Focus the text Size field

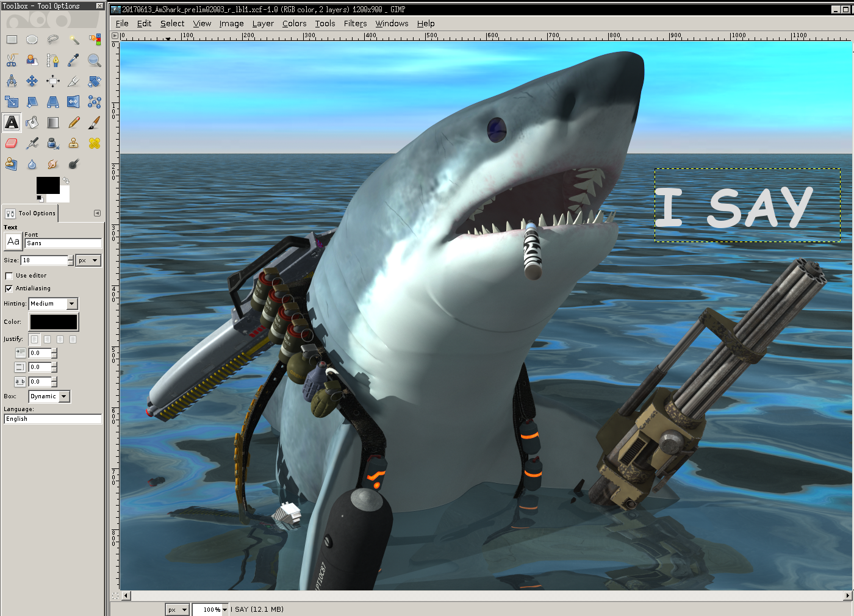tap(44, 260)
